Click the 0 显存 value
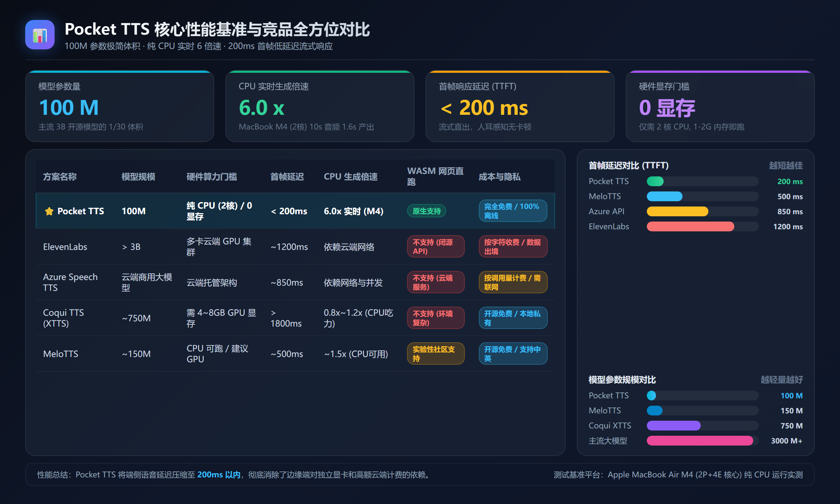 (x=667, y=107)
